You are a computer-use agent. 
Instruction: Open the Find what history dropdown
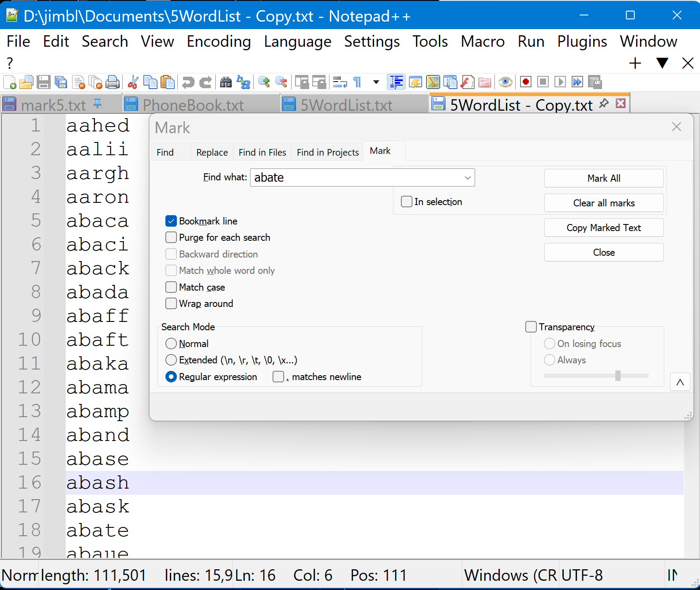(x=468, y=178)
